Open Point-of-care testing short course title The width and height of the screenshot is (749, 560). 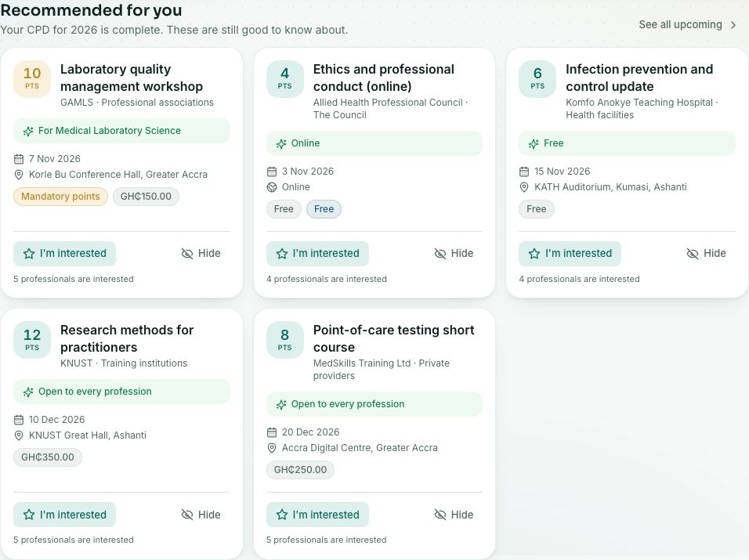coord(393,338)
